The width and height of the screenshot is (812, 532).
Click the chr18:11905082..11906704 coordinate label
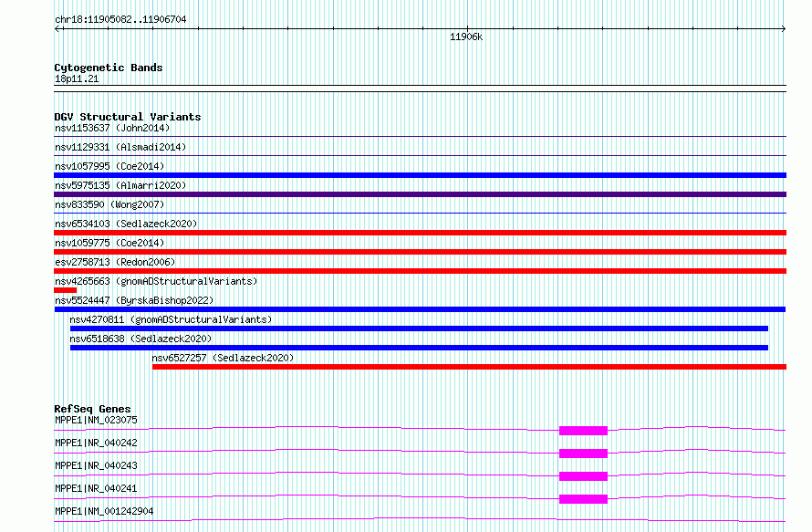(120, 19)
